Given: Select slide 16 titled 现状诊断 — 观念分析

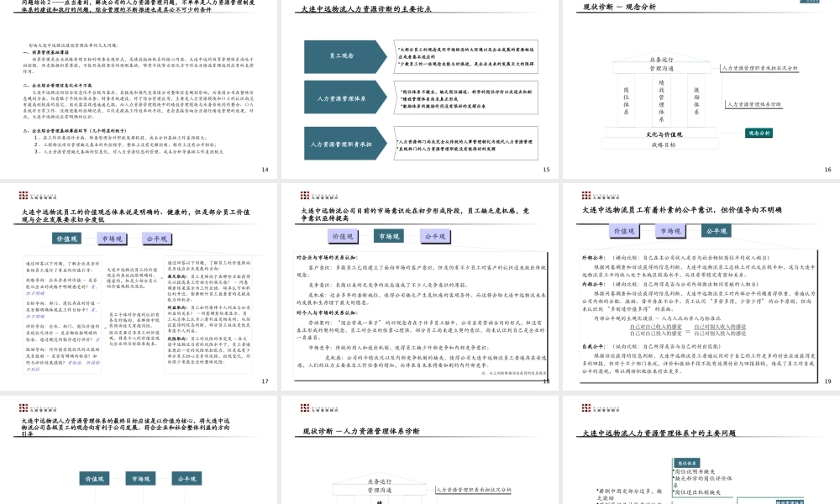Looking at the screenshot, I should 701,88.
